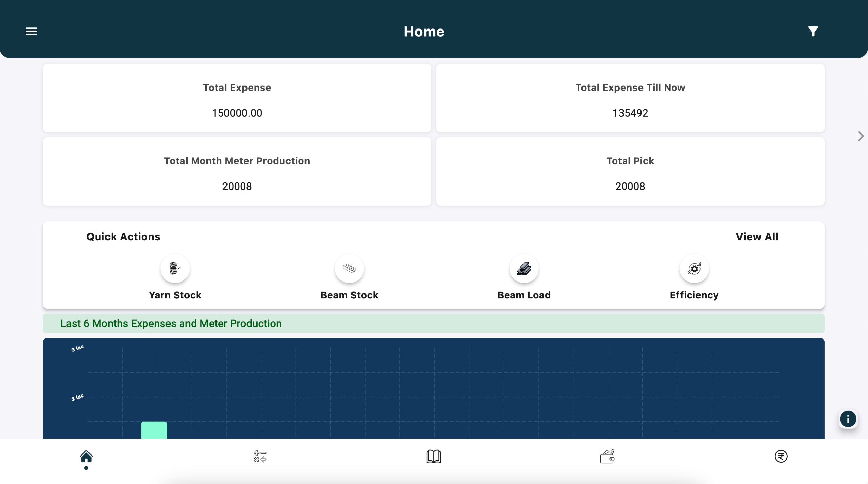Viewport: 868px width, 484px height.
Task: Select Total Month Meter Production card
Action: 237,172
